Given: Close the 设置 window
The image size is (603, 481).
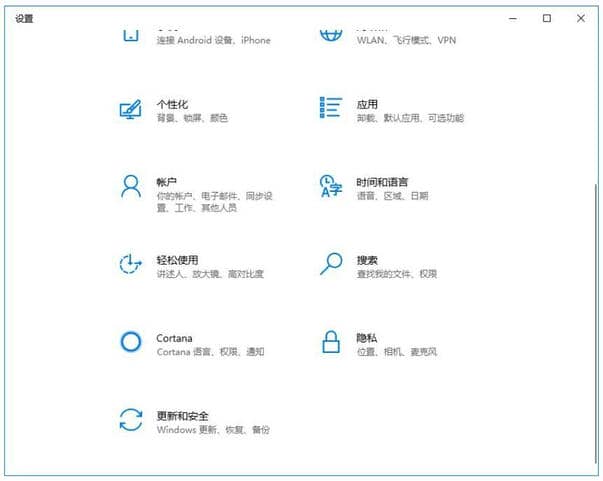Looking at the screenshot, I should (581, 18).
